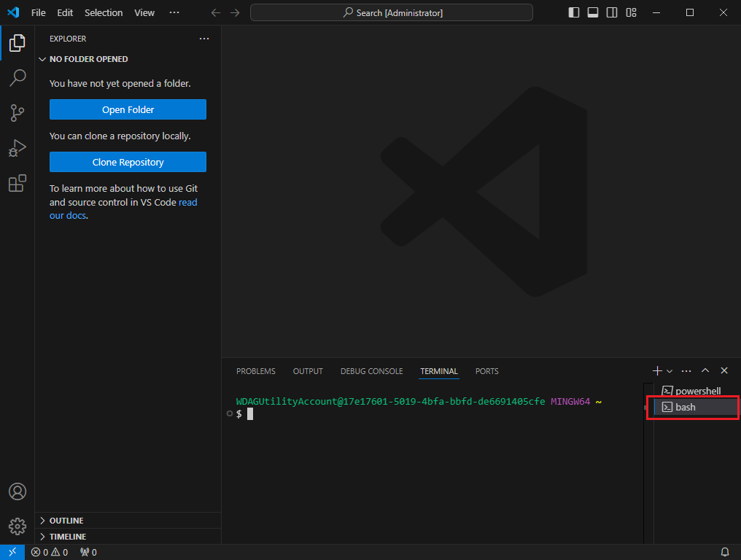Screen dimensions: 741x560
Task: Click the remote window status bar icon
Action: pos(12,552)
